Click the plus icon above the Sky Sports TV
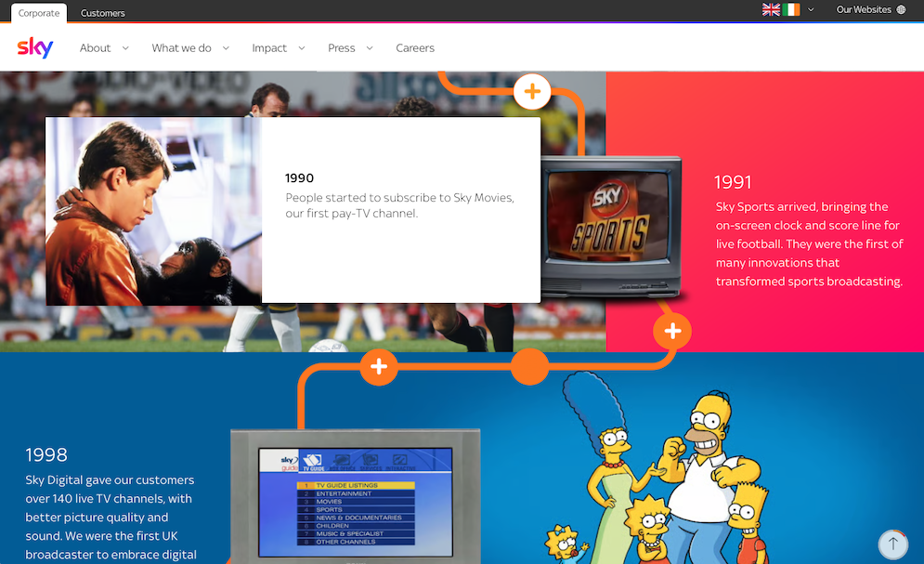The width and height of the screenshot is (924, 564). tap(532, 92)
